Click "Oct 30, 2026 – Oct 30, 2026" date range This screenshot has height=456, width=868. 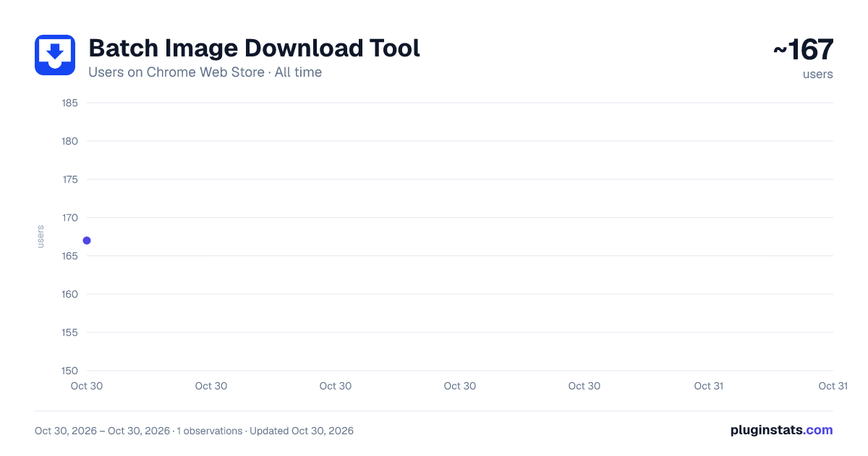click(102, 431)
